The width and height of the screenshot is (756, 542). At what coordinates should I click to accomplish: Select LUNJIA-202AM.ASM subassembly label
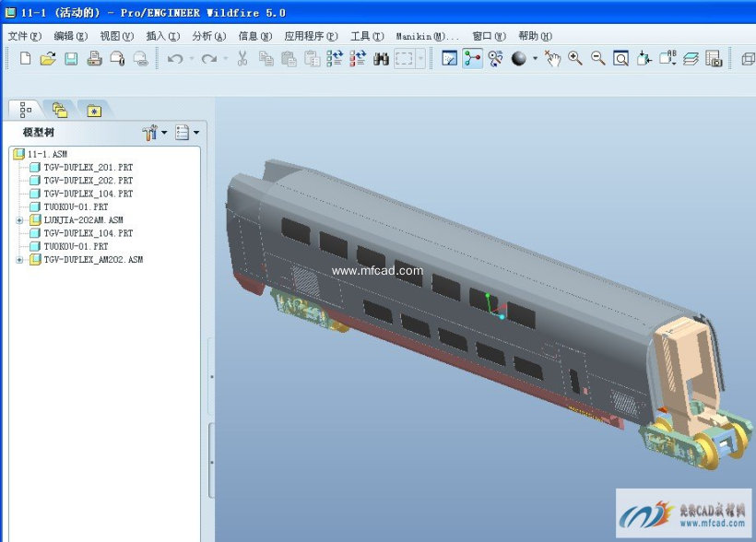click(x=83, y=220)
